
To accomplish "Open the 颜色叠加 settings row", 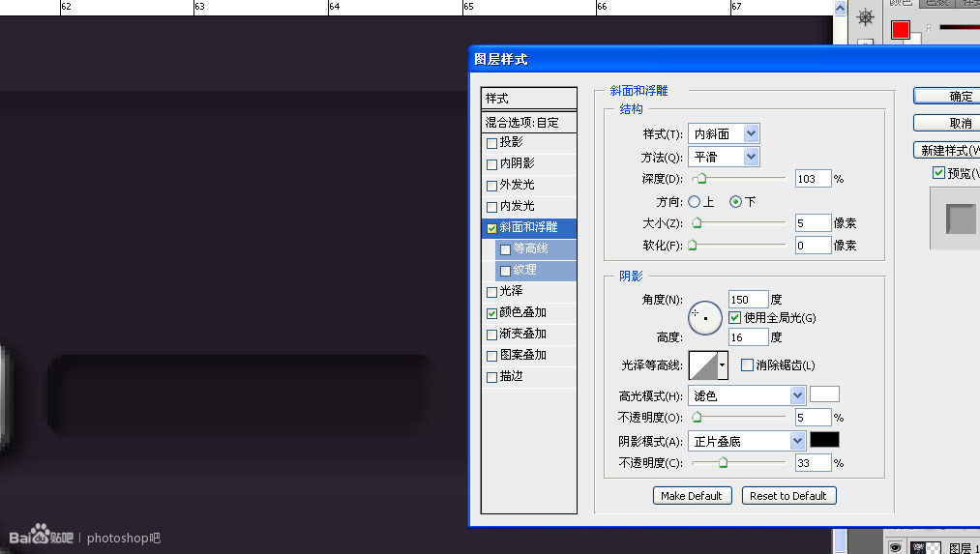I will click(529, 313).
